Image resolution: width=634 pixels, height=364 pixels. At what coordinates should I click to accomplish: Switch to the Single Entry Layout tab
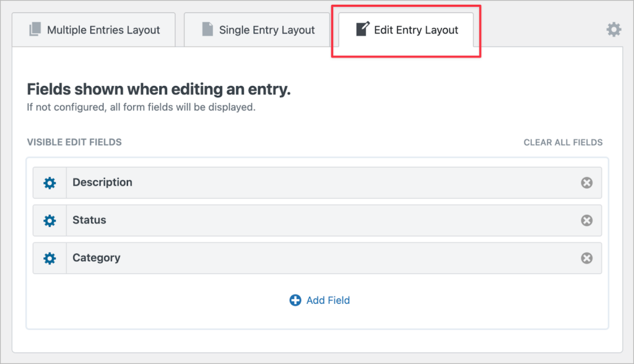256,29
